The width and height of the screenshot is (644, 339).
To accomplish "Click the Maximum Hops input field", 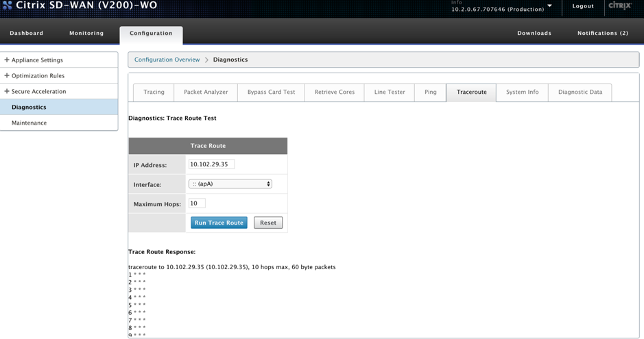I will pyautogui.click(x=197, y=203).
